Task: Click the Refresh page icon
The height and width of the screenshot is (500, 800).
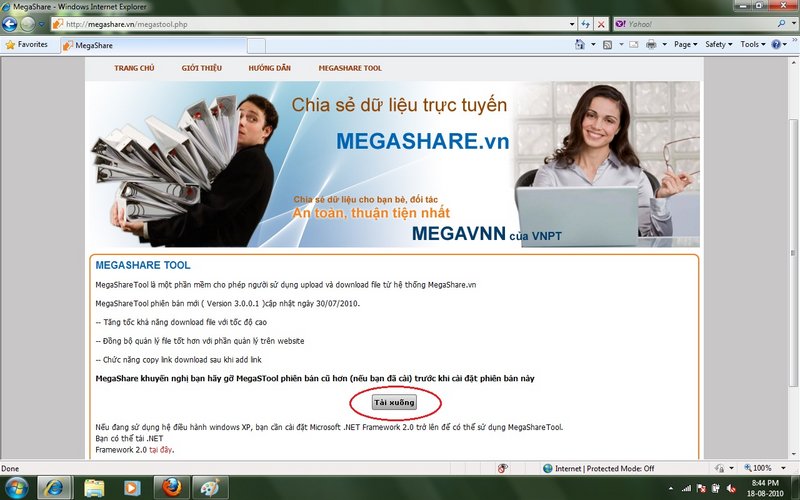Action: coord(585,24)
